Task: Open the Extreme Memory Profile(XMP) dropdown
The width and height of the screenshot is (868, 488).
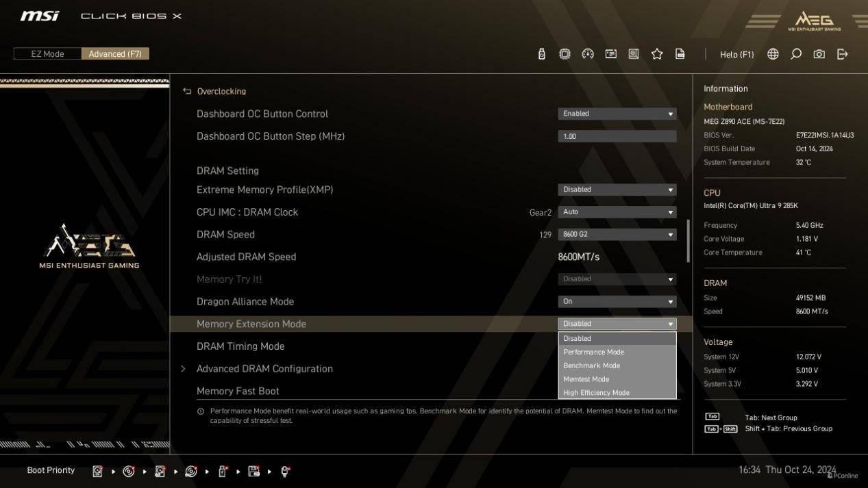Action: pos(617,190)
